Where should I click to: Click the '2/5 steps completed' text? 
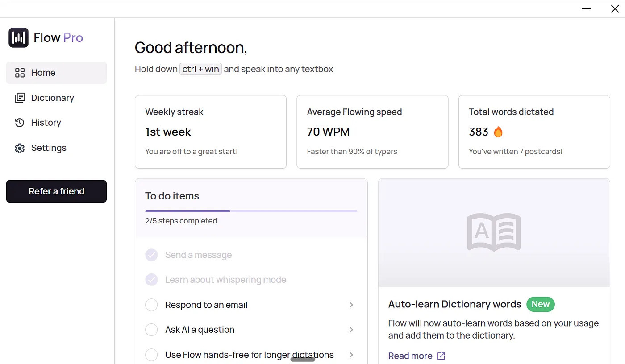181,221
